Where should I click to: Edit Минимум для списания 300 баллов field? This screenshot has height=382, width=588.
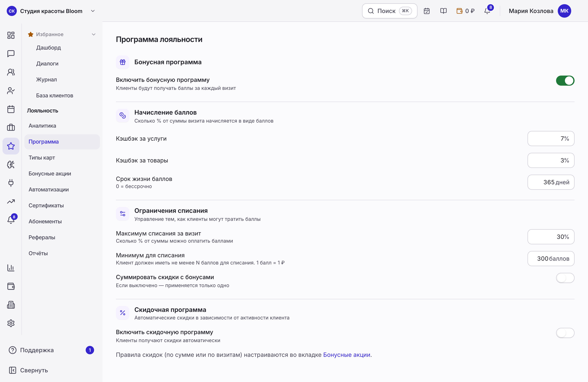coord(551,259)
